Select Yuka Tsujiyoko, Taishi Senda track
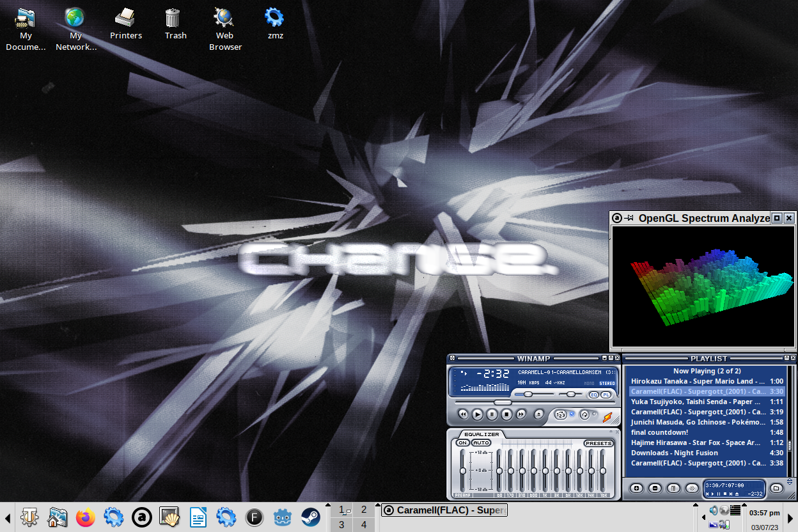Viewport: 798px width, 532px height. (707, 402)
